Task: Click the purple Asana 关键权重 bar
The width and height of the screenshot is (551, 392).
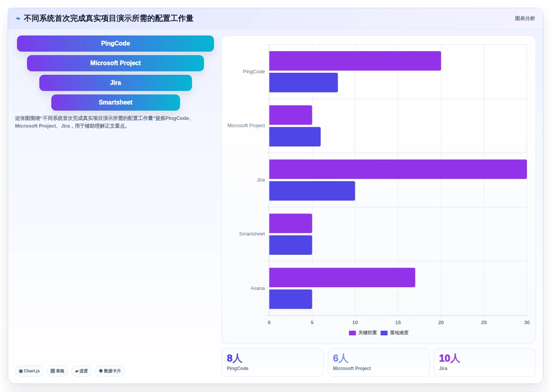Action: (342, 278)
